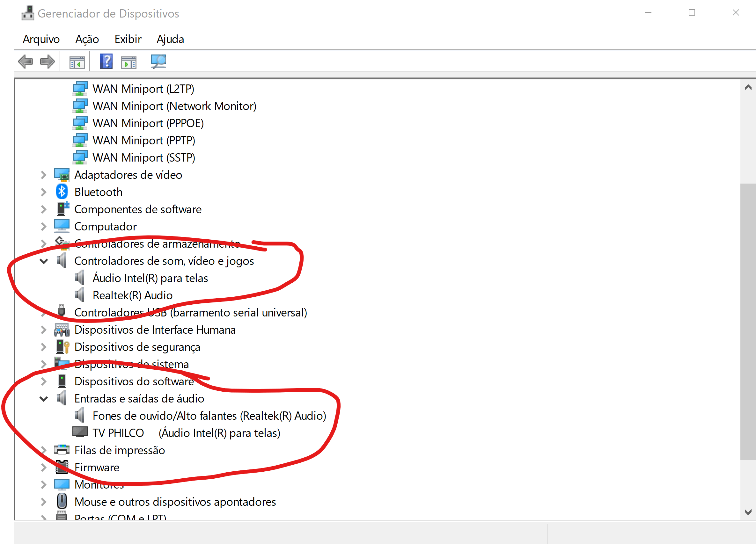
Task: Expand the Dispositivos de Interface Humana node
Action: pyautogui.click(x=44, y=330)
